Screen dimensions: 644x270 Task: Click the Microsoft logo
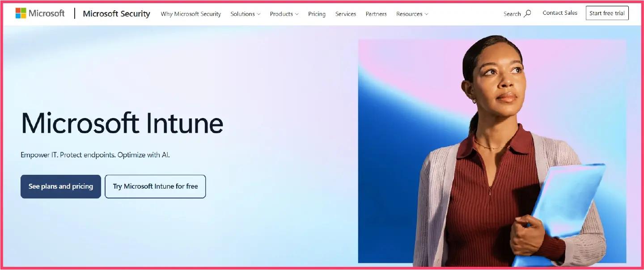pyautogui.click(x=40, y=13)
